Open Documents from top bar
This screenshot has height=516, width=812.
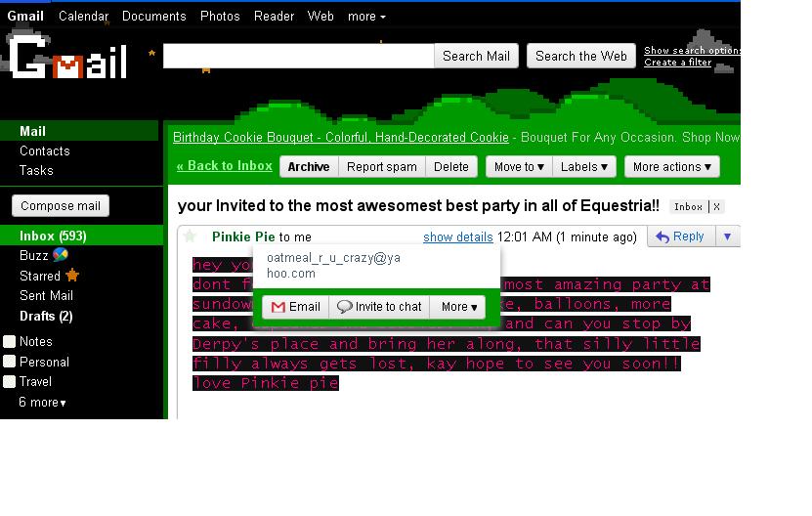tap(153, 16)
